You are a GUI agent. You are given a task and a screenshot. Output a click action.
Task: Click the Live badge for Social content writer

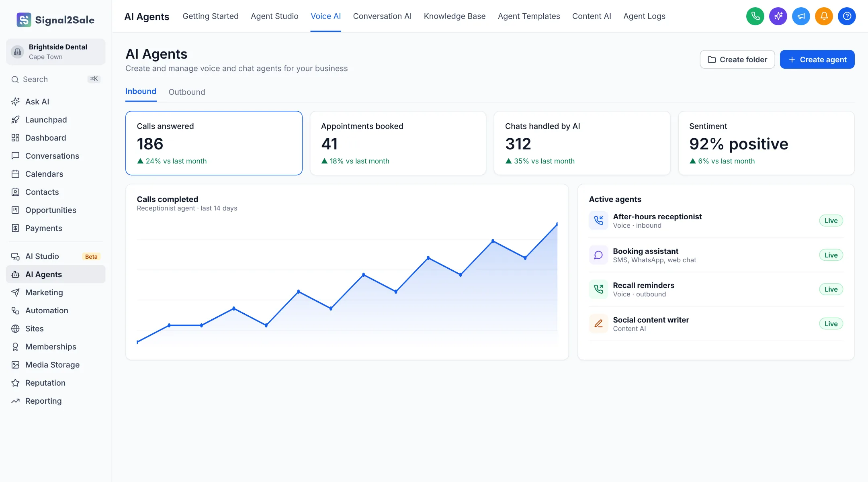point(831,324)
